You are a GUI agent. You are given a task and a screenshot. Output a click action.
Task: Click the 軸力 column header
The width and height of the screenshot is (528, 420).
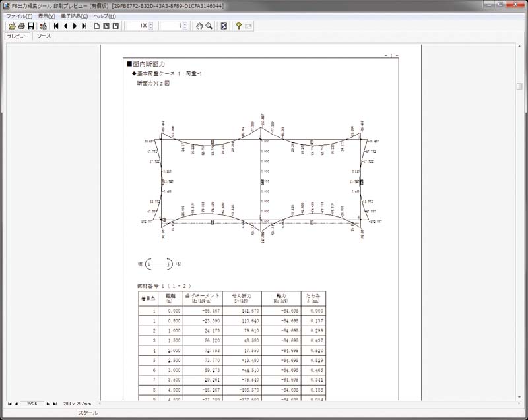click(281, 298)
